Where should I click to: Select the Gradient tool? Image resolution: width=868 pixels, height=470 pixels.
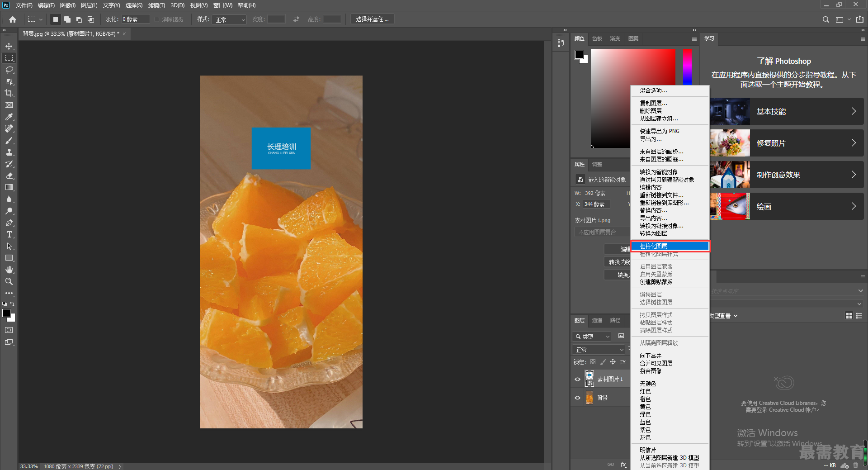tap(9, 187)
